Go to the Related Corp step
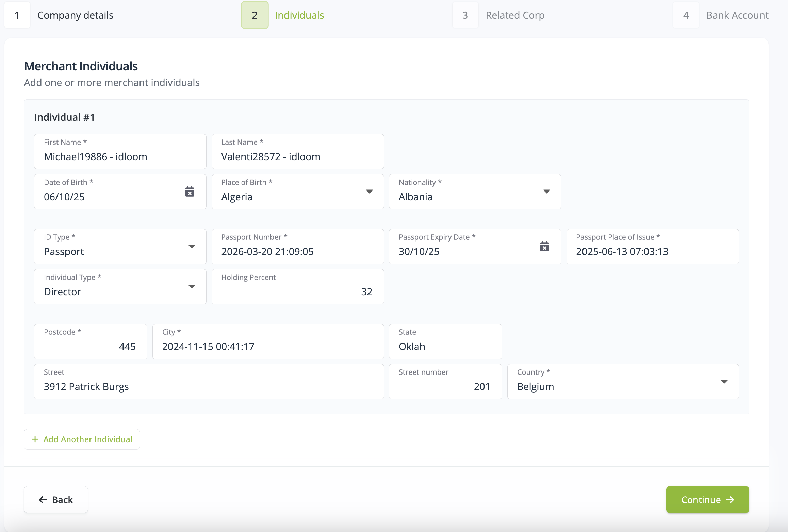Image resolution: width=788 pixels, height=532 pixels. (515, 15)
